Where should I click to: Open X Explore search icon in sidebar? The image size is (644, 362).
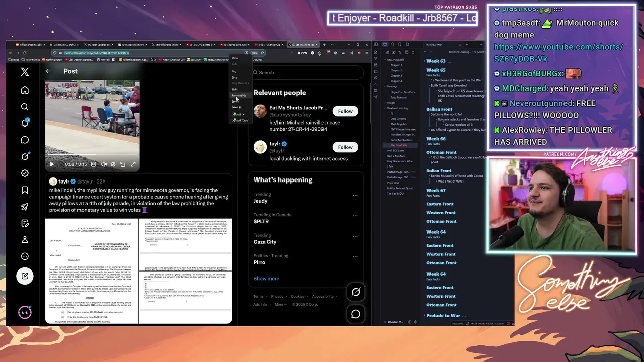[x=25, y=107]
